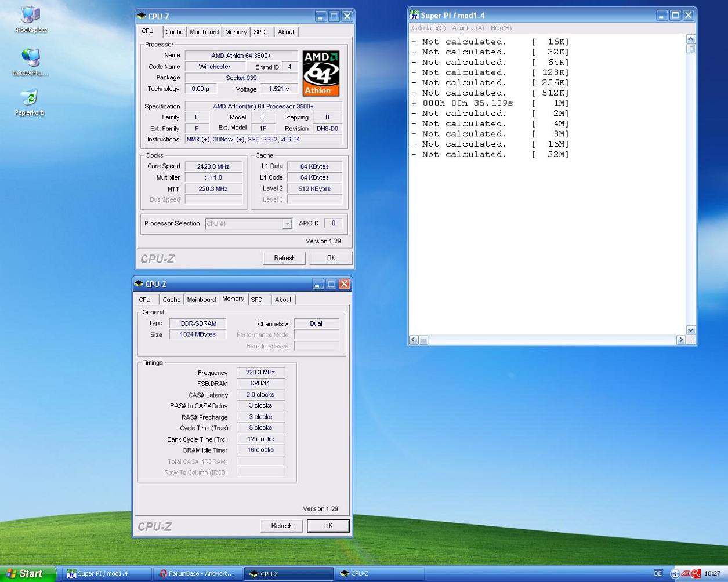
Task: Switch to CPU tab in lower CPU-Z
Action: [x=145, y=300]
